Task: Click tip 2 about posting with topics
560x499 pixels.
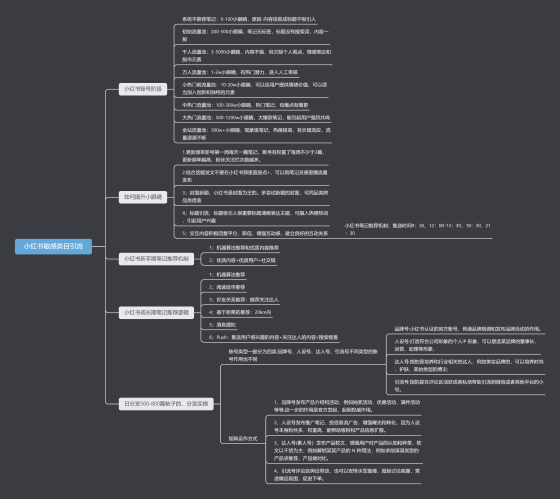Action: pyautogui.click(x=255, y=176)
